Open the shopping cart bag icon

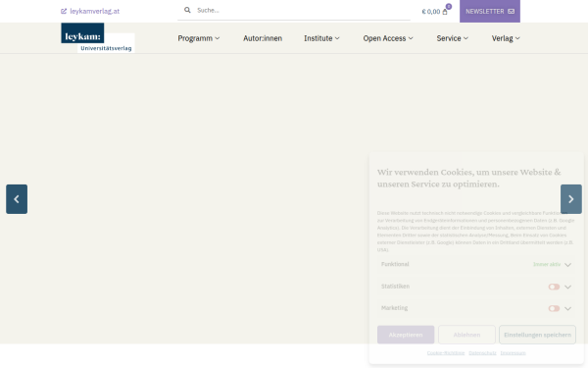(445, 12)
